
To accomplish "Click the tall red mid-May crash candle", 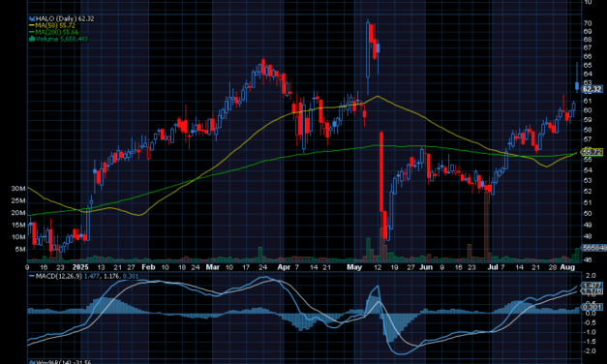I will click(x=381, y=172).
